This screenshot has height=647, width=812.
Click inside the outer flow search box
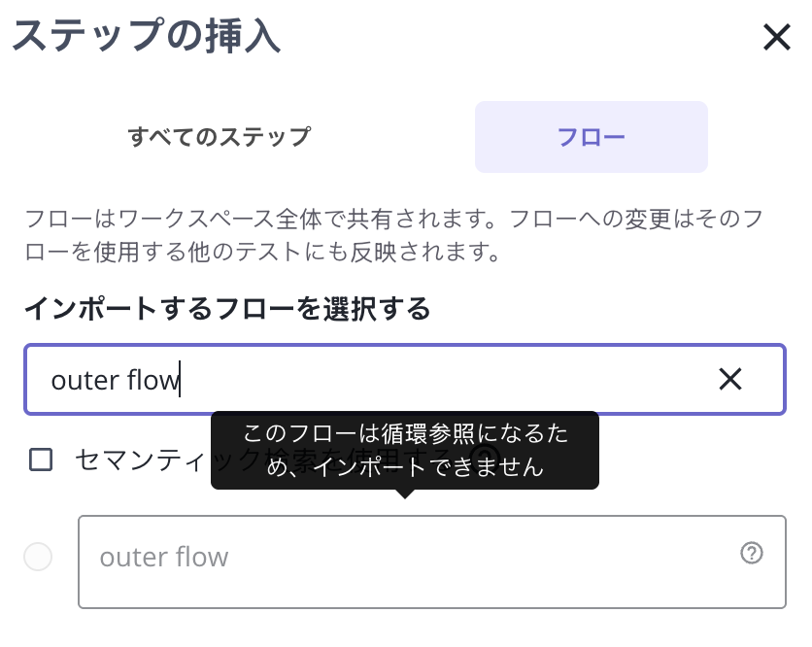291,379
